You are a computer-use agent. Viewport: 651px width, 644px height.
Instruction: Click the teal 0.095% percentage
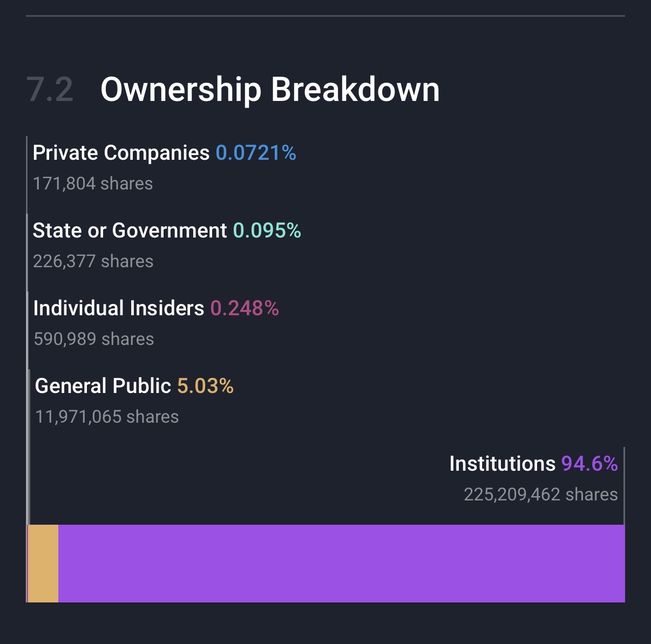tap(267, 231)
